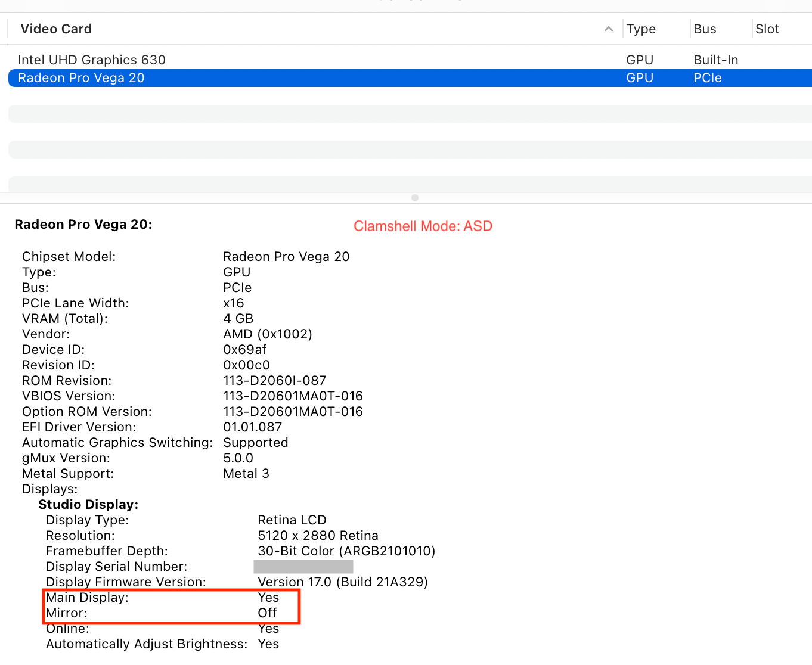Image resolution: width=812 pixels, height=665 pixels.
Task: Click the "Type:" label in the details
Action: pyautogui.click(x=39, y=272)
